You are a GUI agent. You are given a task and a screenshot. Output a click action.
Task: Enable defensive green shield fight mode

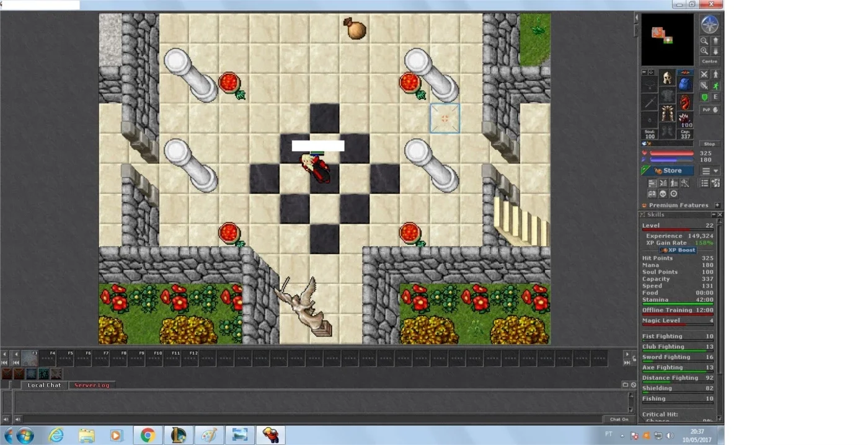704,97
